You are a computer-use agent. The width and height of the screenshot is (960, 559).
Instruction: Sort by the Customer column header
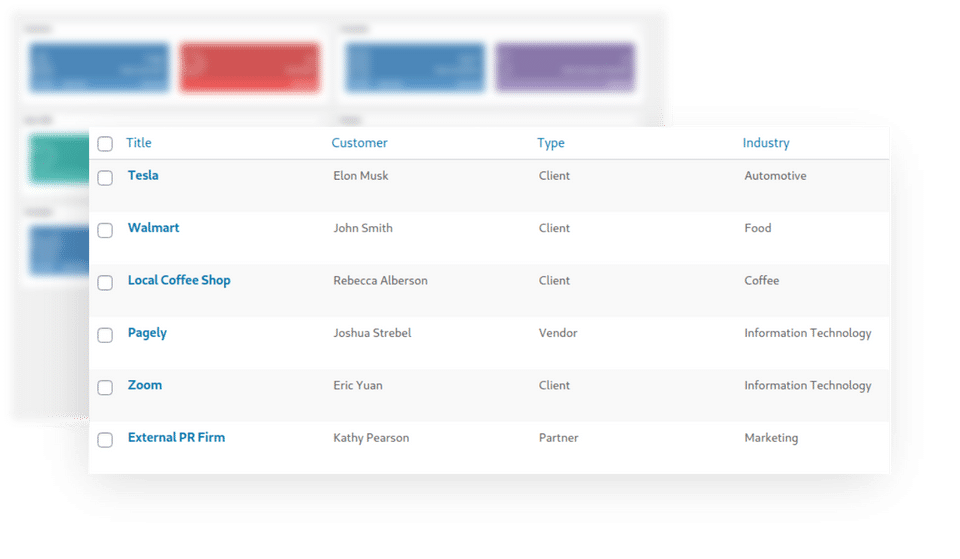(x=359, y=143)
